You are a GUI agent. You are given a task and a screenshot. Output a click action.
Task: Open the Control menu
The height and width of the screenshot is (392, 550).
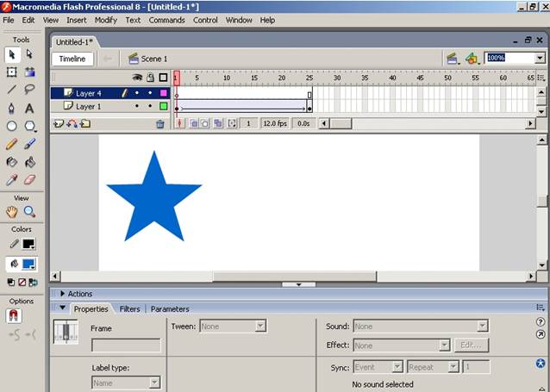point(205,21)
